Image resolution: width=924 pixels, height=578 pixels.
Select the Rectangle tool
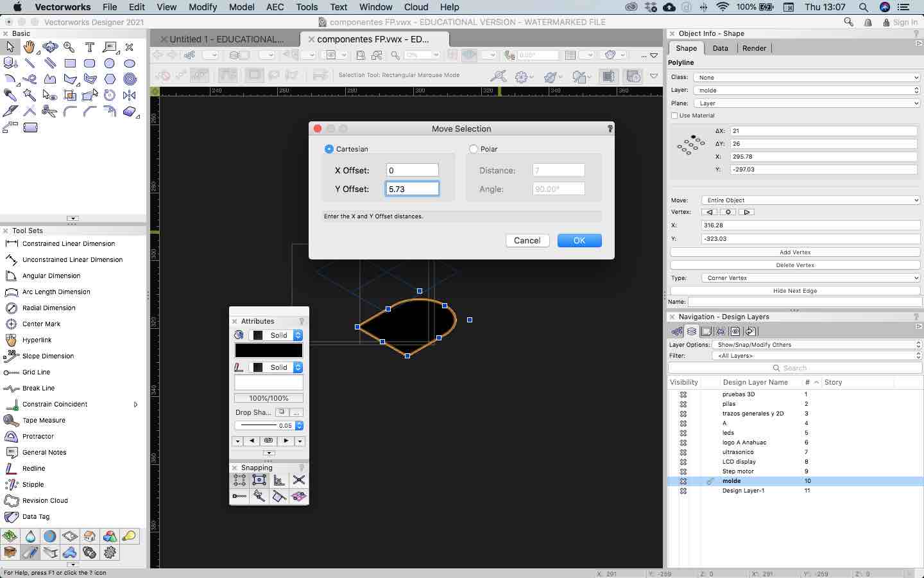(x=69, y=63)
